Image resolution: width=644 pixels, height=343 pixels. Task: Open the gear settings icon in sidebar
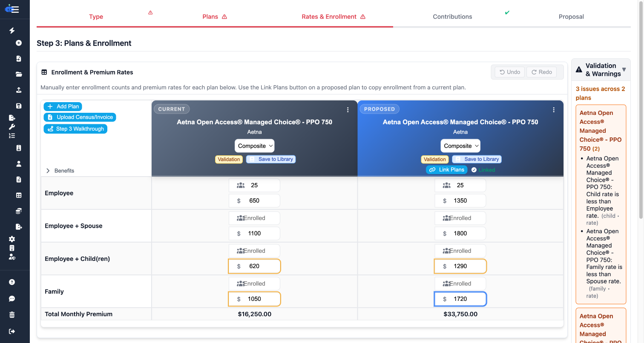(x=12, y=239)
